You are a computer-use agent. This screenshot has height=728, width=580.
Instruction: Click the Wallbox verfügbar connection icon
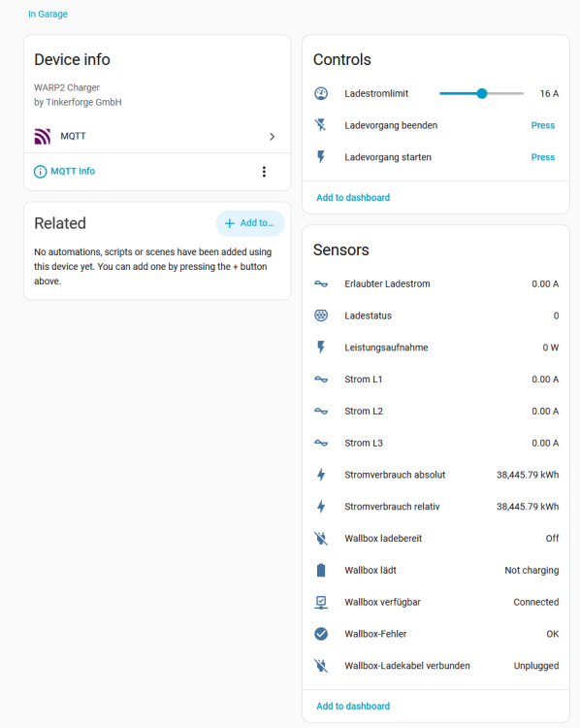point(321,602)
